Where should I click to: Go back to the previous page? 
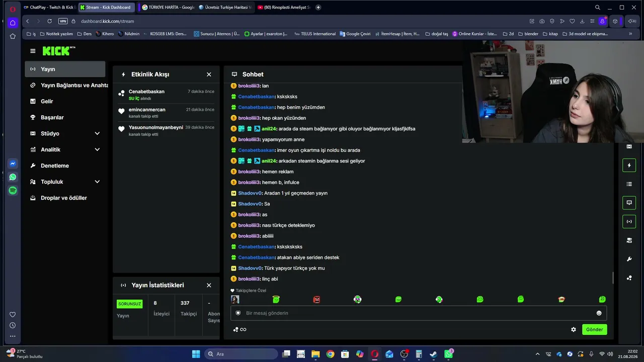[x=28, y=21]
